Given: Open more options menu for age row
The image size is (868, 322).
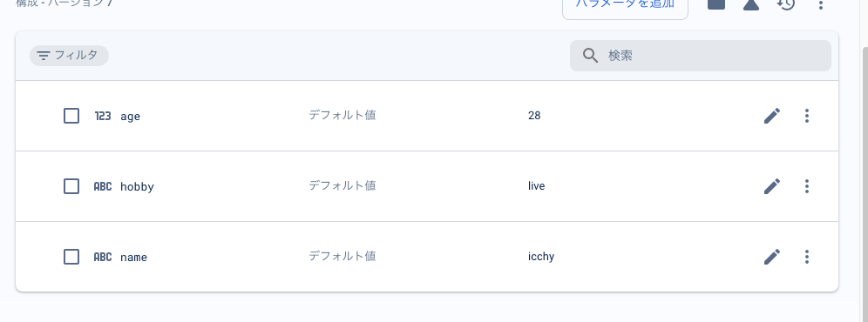Looking at the screenshot, I should [806, 116].
